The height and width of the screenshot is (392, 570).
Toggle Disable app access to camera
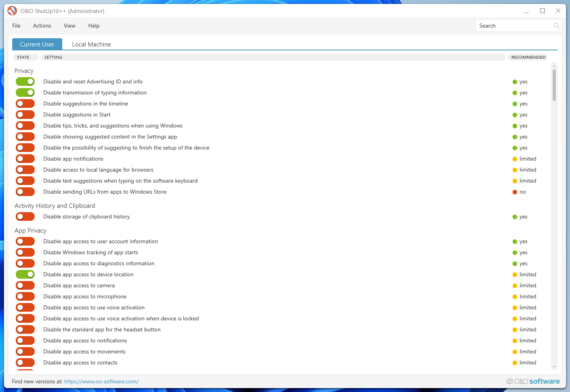coord(25,285)
